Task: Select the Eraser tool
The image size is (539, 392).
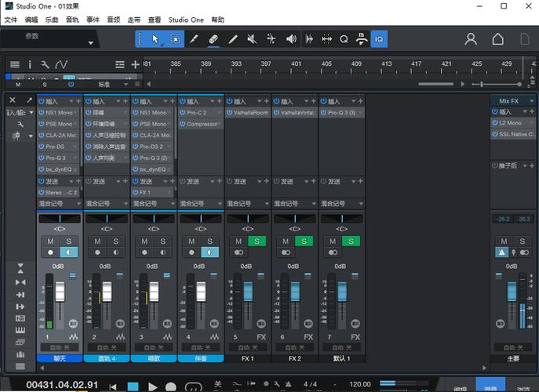Action: [x=213, y=39]
